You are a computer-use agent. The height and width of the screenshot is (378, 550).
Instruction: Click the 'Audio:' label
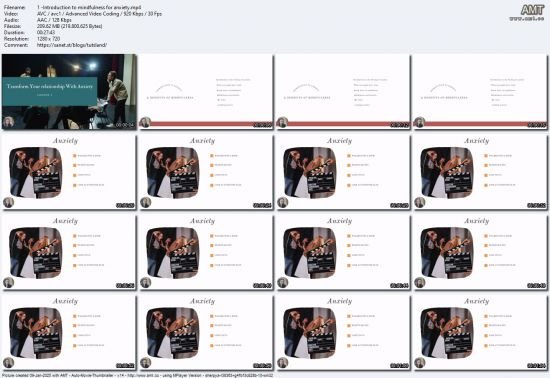point(11,20)
